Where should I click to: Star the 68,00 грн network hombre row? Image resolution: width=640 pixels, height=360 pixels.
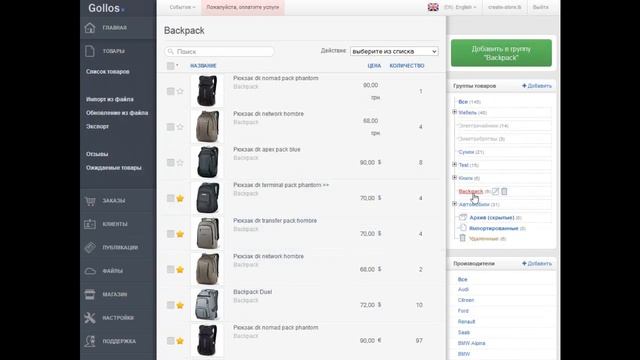tap(180, 127)
